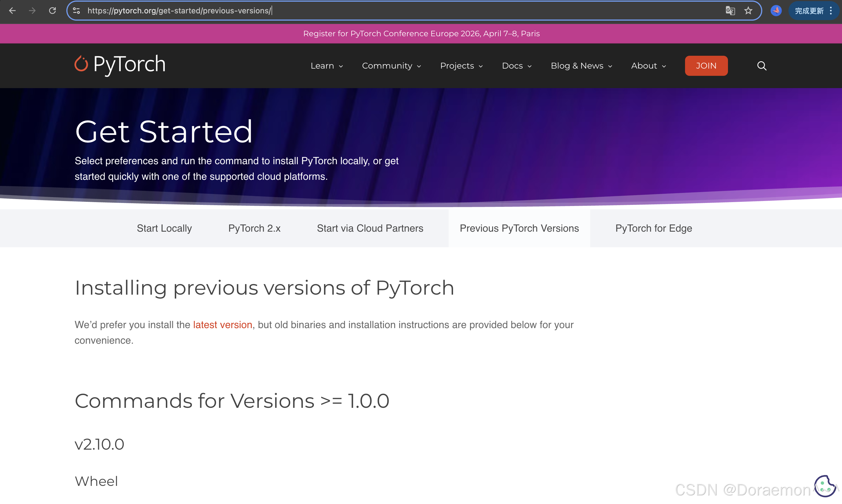Open the site search magnifier icon
The width and height of the screenshot is (842, 504).
pos(761,66)
